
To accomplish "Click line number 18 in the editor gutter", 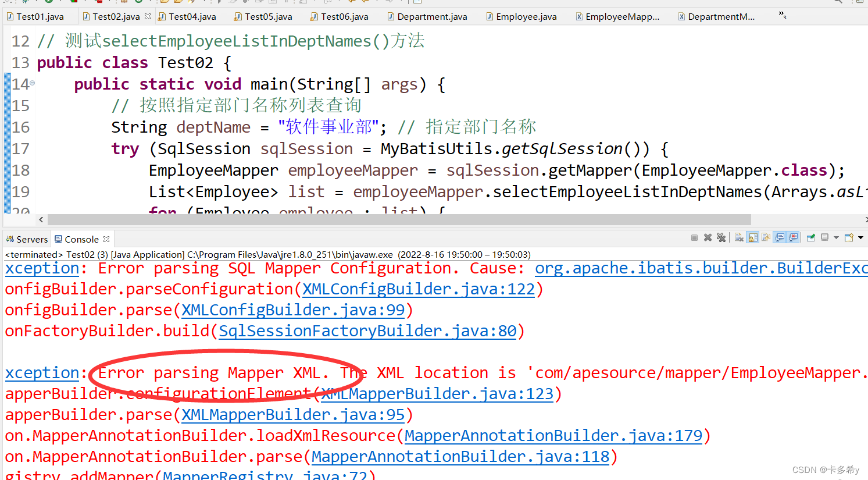I will [x=20, y=170].
